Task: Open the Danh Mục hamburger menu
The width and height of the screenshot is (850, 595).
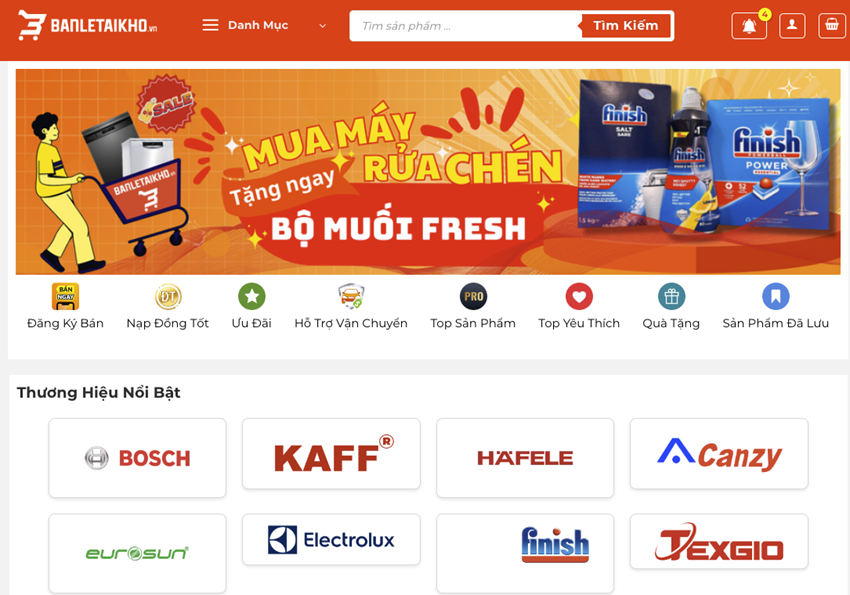Action: pos(210,25)
